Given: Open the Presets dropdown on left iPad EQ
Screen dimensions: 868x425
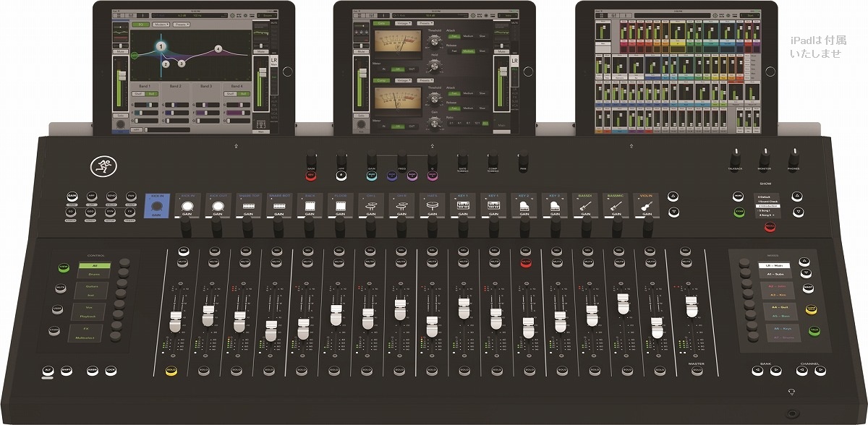Looking at the screenshot, I should coord(182,25).
